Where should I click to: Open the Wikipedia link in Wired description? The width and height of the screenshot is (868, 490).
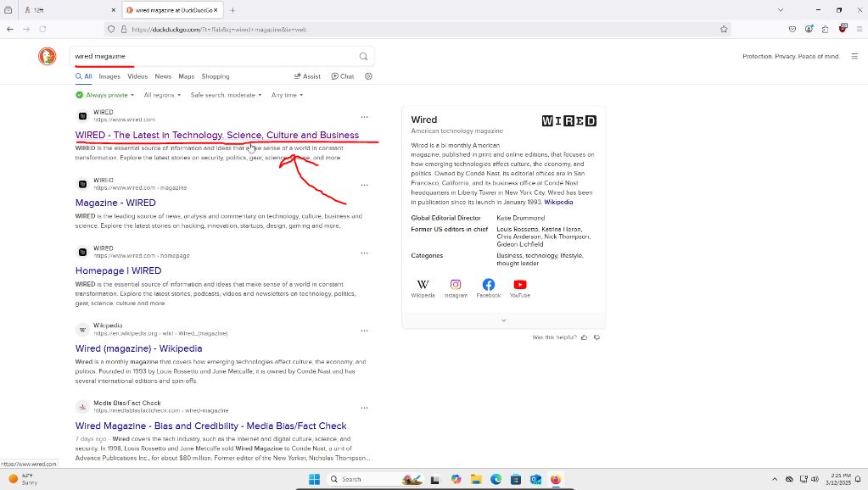[558, 202]
